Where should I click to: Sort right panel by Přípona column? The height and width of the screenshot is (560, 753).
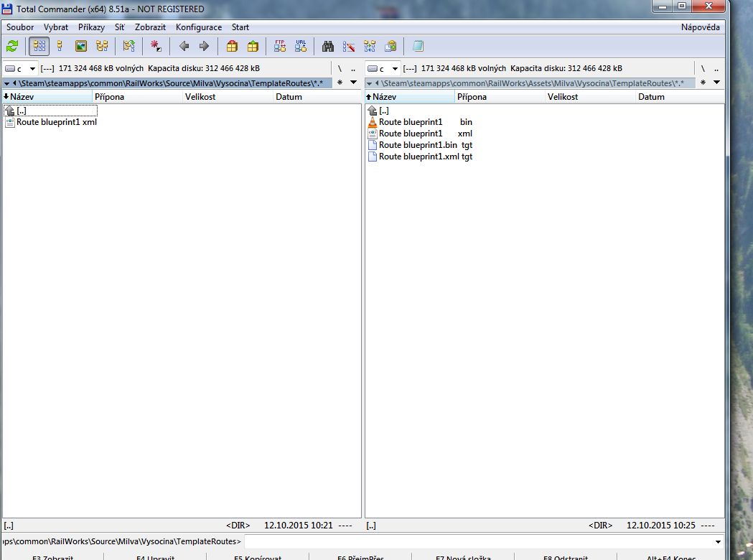500,97
